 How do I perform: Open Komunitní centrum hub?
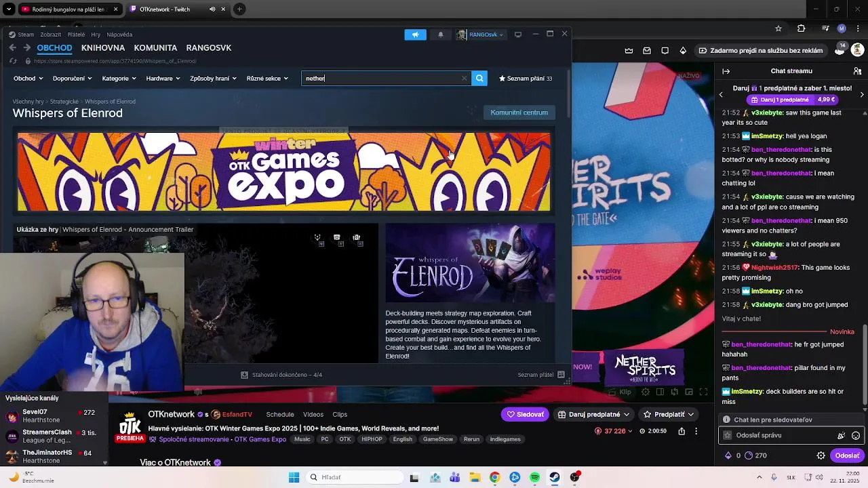[x=519, y=113]
